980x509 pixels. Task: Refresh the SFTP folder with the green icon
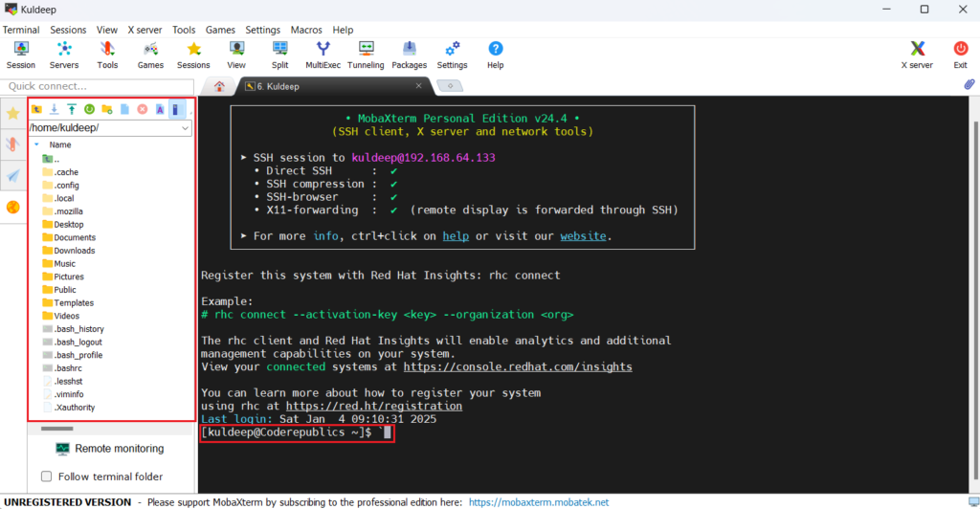(x=89, y=109)
